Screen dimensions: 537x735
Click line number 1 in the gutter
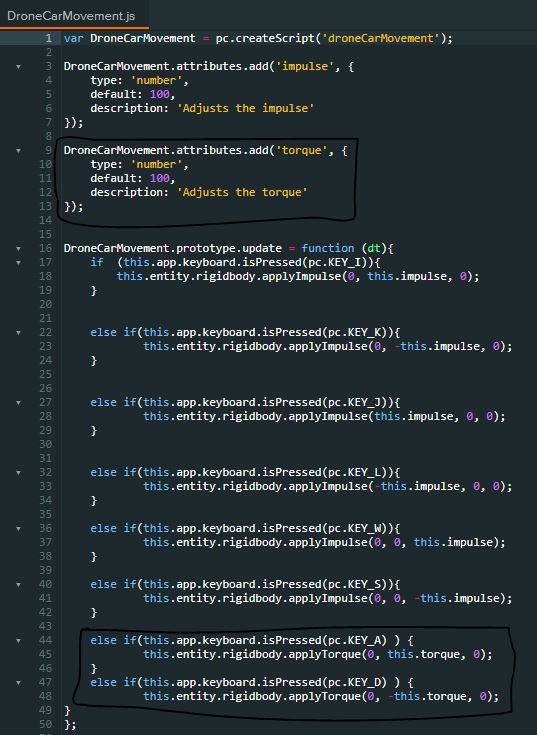[49, 38]
